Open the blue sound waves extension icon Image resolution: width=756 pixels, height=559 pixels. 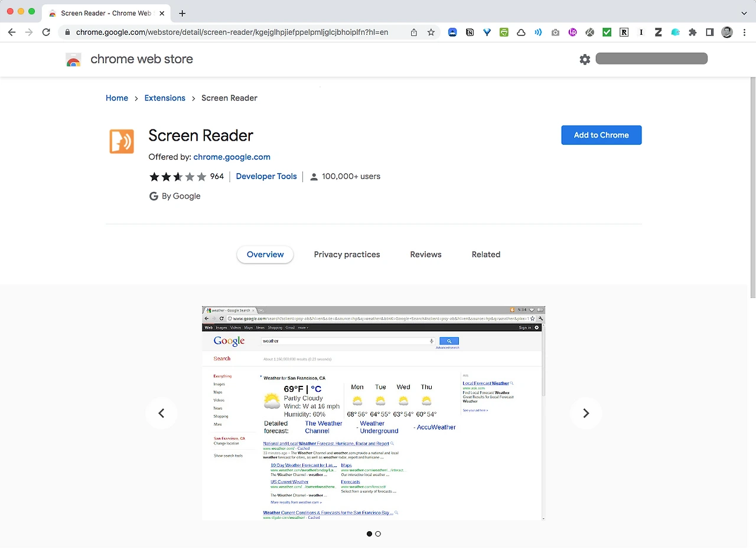click(x=538, y=32)
